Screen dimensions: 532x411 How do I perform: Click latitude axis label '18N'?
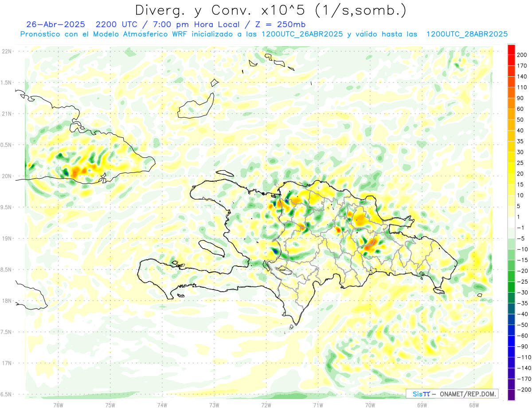pos(7,301)
